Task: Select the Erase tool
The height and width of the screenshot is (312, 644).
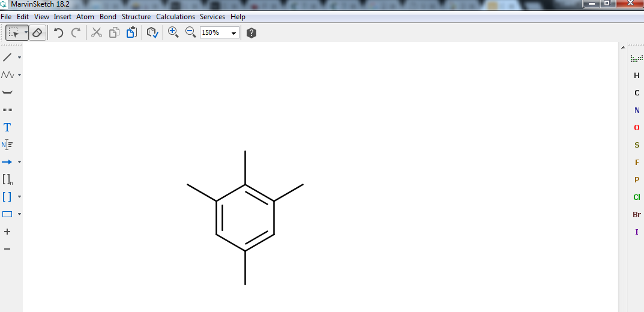Action: (x=37, y=33)
